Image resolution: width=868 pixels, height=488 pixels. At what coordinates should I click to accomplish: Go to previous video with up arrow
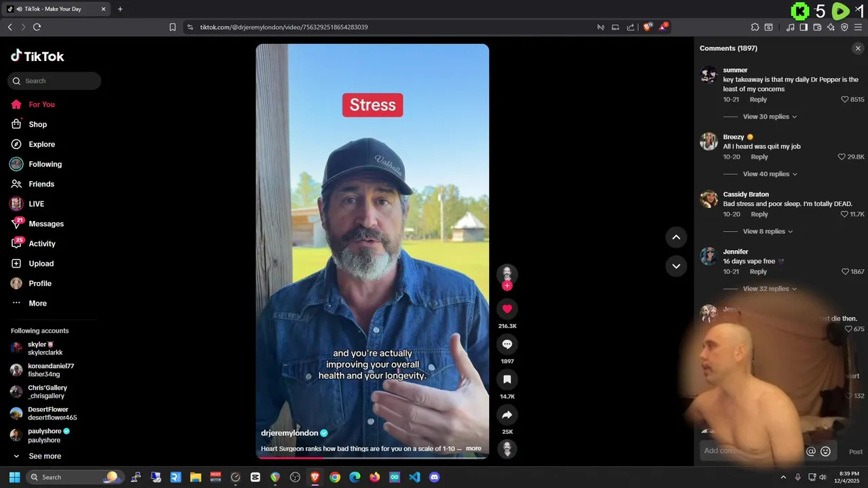coord(676,237)
